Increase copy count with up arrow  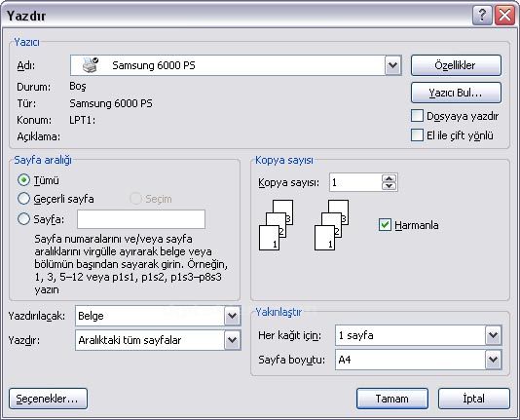click(x=389, y=178)
